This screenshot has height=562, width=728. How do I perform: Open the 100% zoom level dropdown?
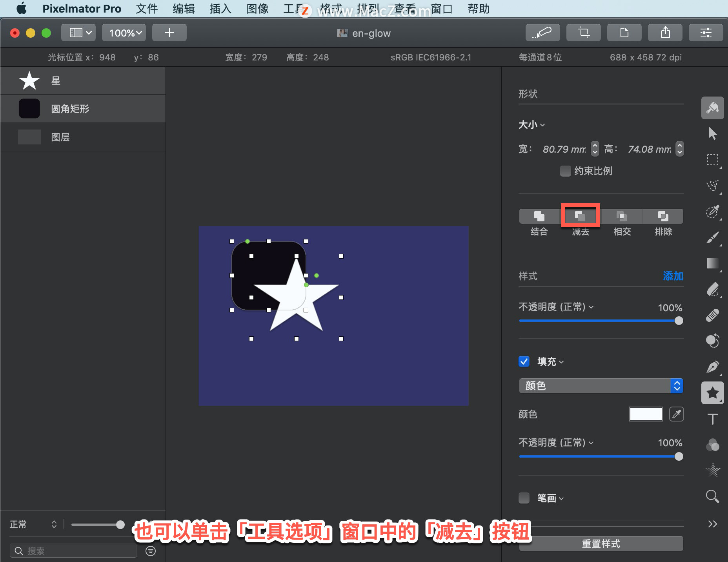click(x=124, y=33)
